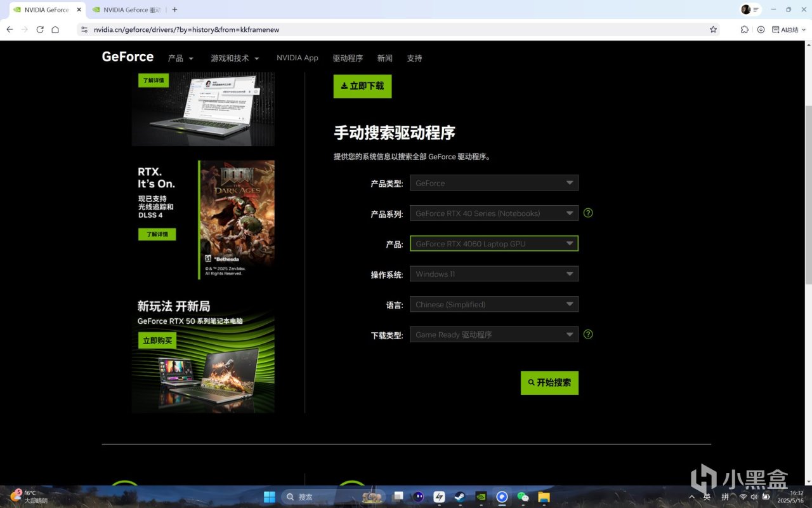
Task: Click 了解详情 under RTX. It's On.
Action: (x=157, y=234)
